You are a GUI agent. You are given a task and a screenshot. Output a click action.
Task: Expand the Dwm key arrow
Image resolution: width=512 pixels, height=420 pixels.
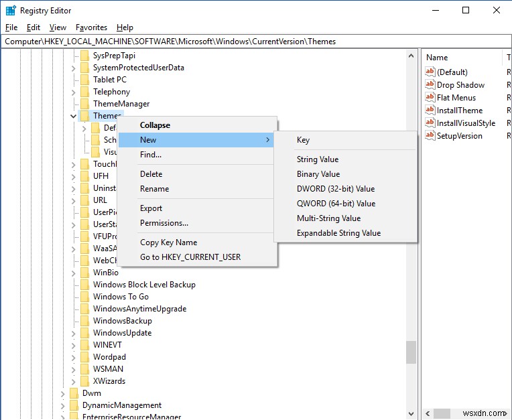coord(63,394)
